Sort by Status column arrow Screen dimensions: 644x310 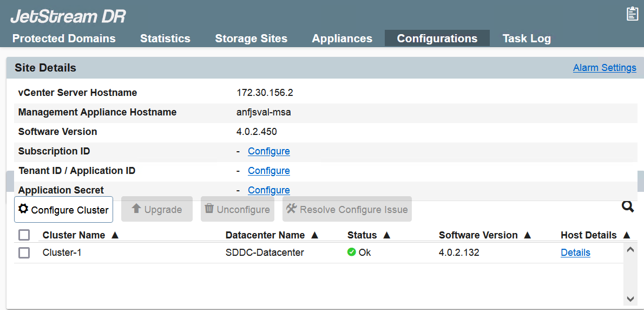[x=386, y=235]
